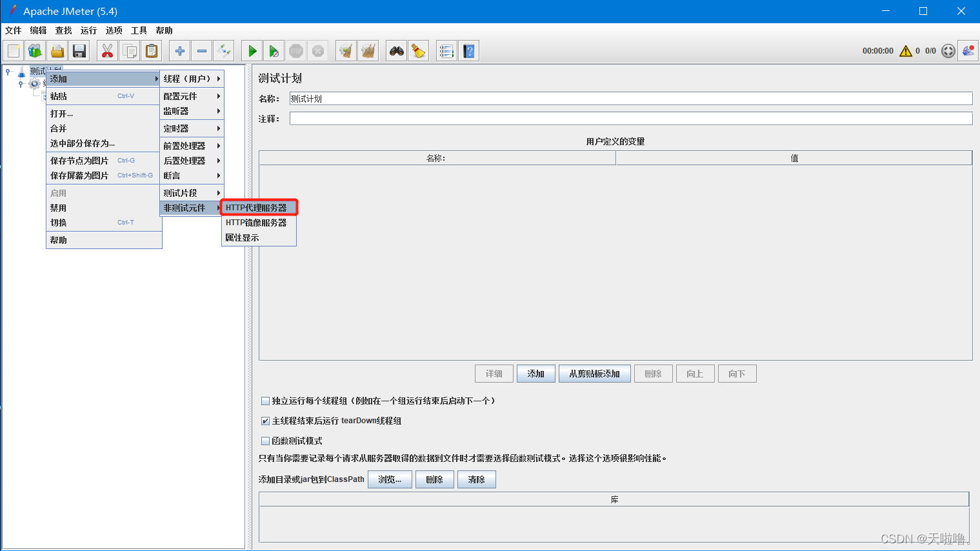Choose 帮助 in context menu
Viewport: 980px width, 551px height.
pos(103,240)
